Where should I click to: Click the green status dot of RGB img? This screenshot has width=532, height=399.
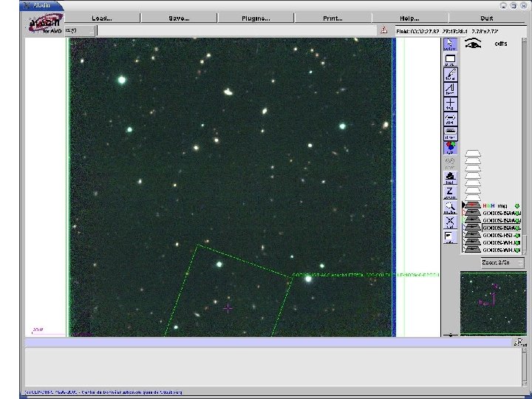[517, 205]
